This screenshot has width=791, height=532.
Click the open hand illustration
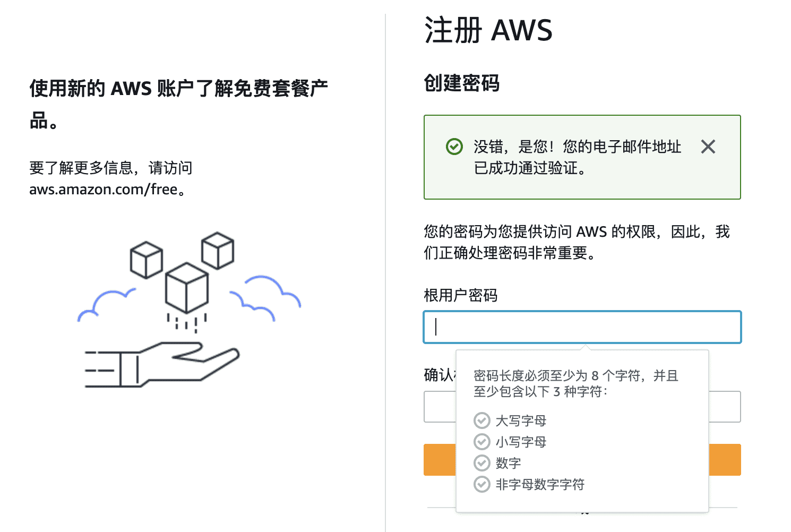pyautogui.click(x=162, y=364)
